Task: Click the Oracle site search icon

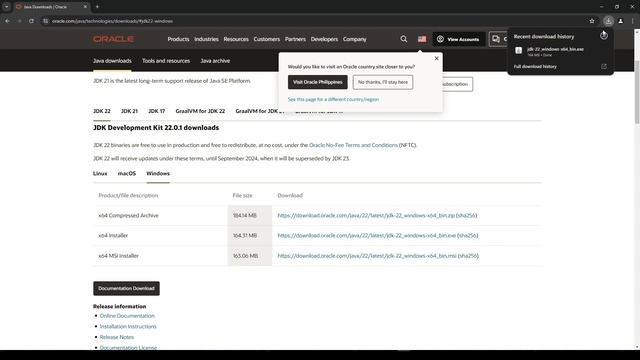Action: coord(404,39)
